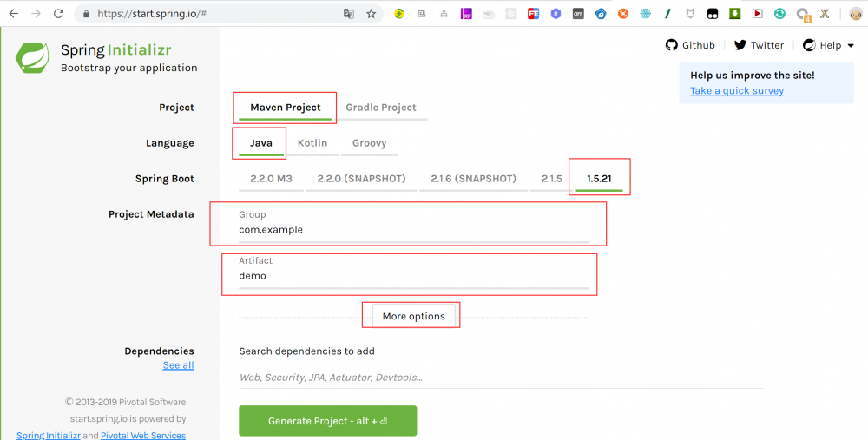Click the Spring leaf logo
The height and width of the screenshot is (440, 868).
32,58
